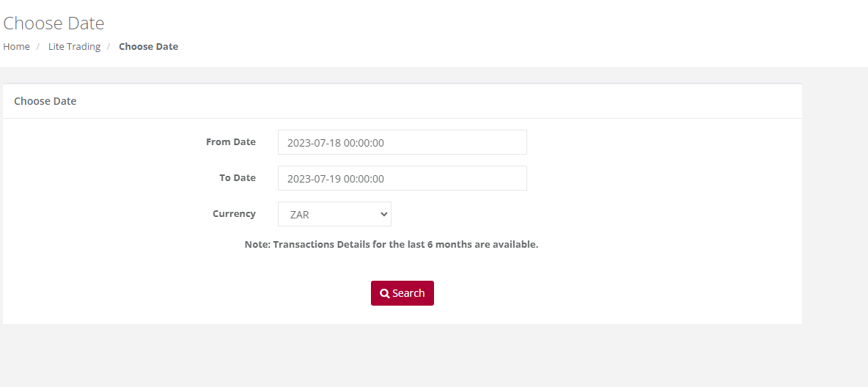This screenshot has height=387, width=868.
Task: Click the 2023-07-18 date value
Action: (336, 143)
